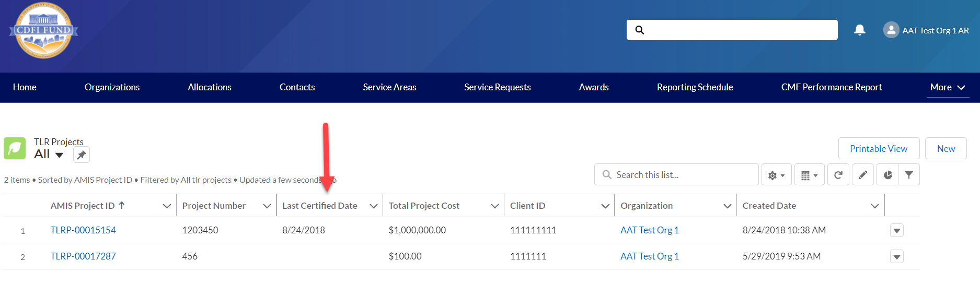Image resolution: width=980 pixels, height=284 pixels.
Task: Open the filters funnel icon
Action: coord(909,175)
